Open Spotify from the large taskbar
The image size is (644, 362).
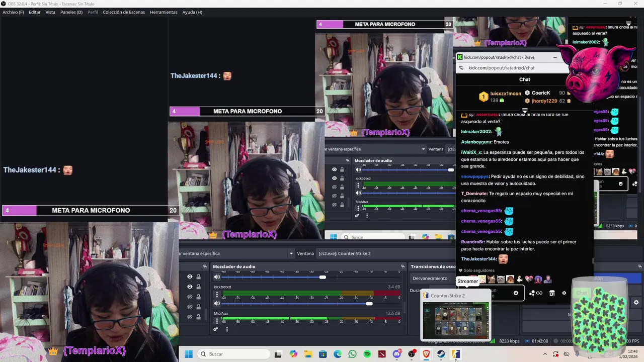pyautogui.click(x=367, y=354)
